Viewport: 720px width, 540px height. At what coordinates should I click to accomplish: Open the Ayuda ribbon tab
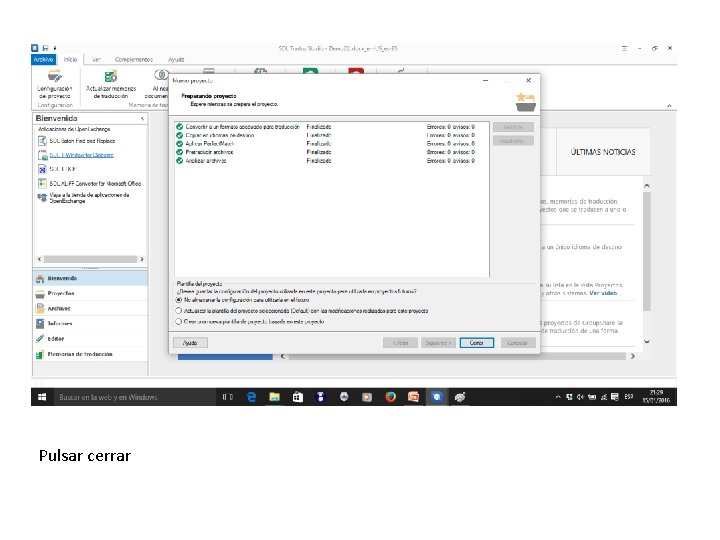[176, 60]
